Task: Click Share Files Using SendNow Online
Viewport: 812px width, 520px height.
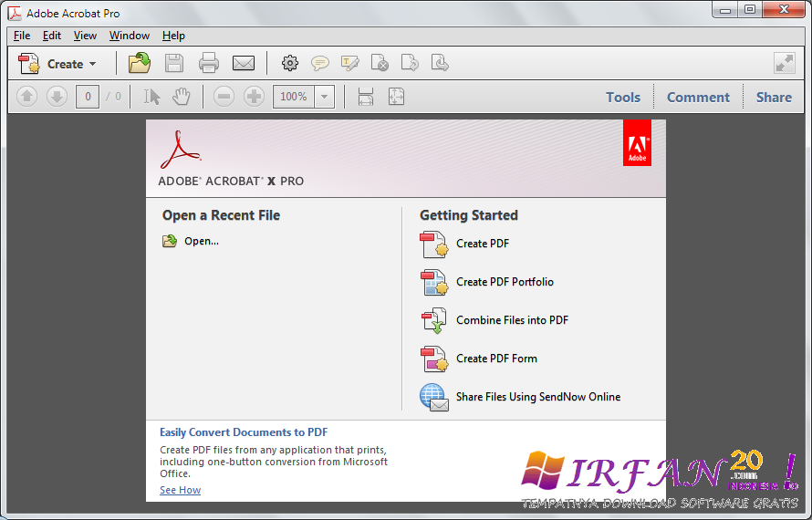Action: pyautogui.click(x=538, y=397)
